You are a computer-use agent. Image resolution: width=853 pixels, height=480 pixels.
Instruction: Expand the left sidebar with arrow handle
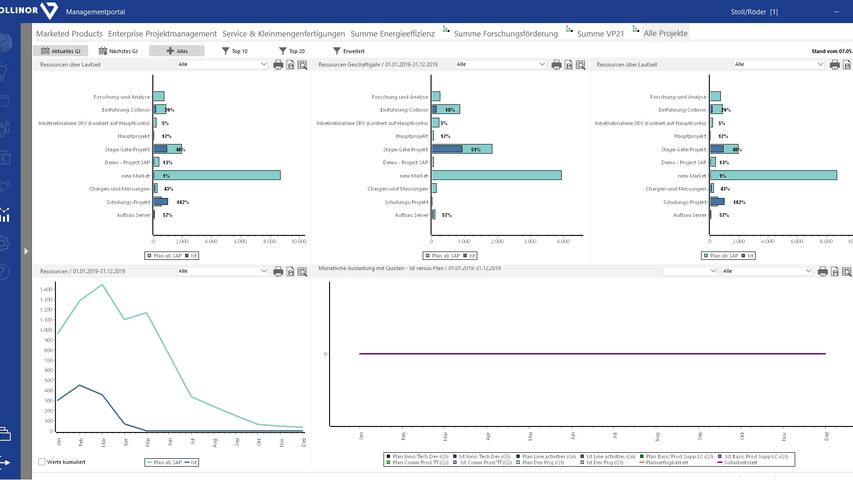(x=26, y=251)
